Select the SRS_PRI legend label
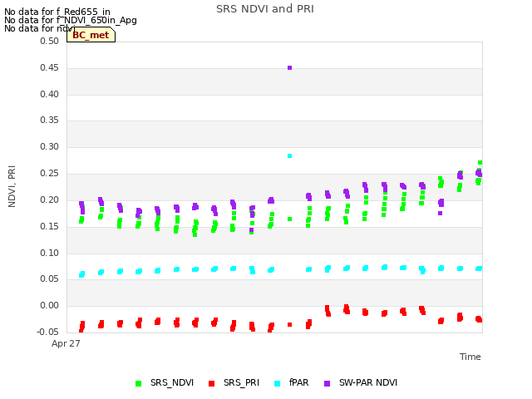 241,382
